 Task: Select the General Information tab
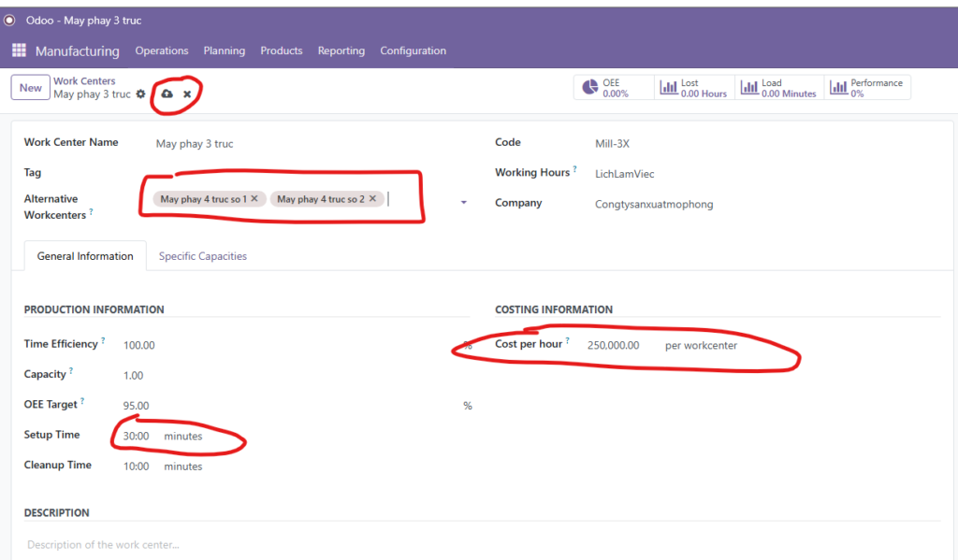coord(85,256)
